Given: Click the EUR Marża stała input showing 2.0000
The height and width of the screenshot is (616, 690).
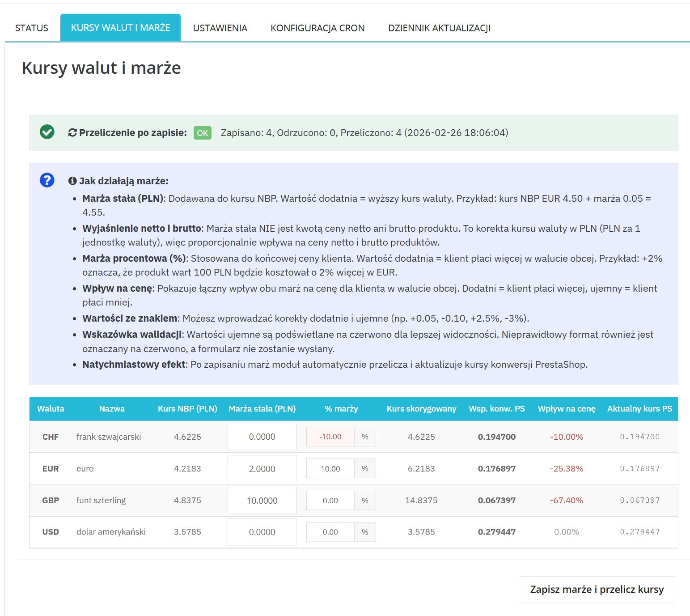Looking at the screenshot, I should coord(262,468).
